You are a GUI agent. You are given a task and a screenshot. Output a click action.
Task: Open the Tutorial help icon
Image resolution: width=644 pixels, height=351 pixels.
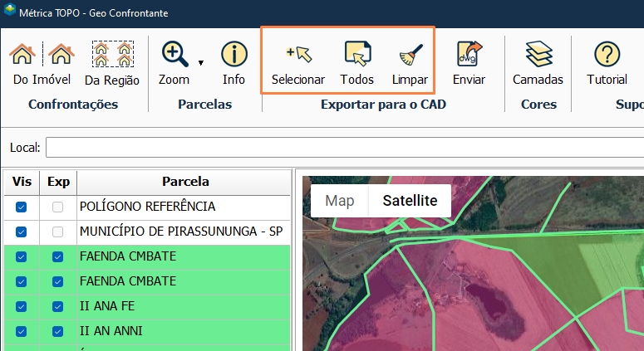point(607,56)
